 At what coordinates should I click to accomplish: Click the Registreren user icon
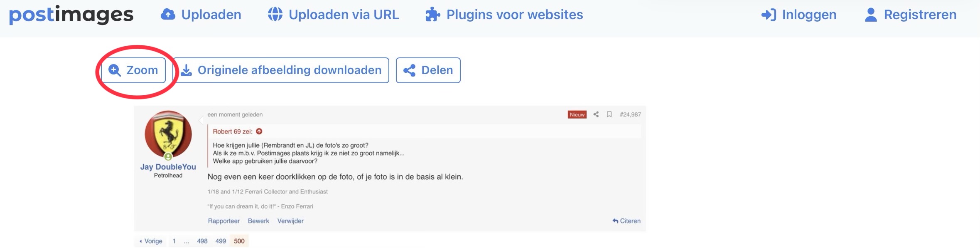pyautogui.click(x=871, y=15)
